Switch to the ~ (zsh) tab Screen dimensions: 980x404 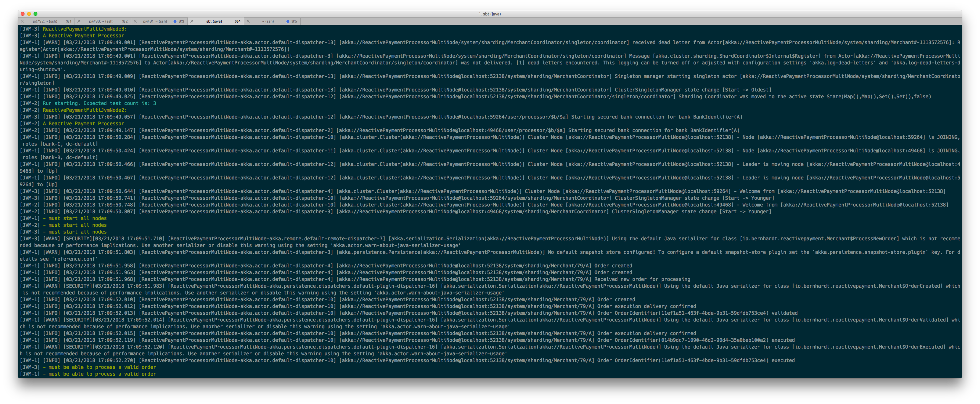coord(268,21)
